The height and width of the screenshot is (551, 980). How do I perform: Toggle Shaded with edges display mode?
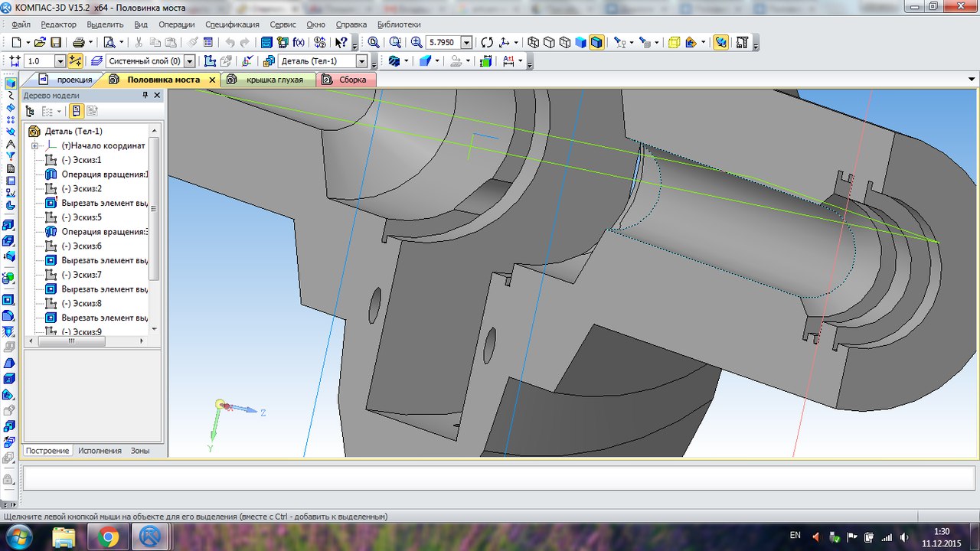coord(596,43)
